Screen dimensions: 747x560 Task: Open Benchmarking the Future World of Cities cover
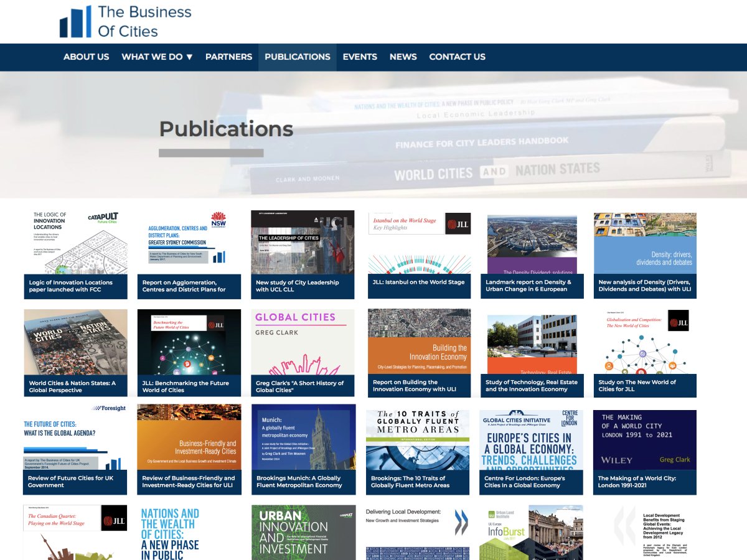point(189,342)
